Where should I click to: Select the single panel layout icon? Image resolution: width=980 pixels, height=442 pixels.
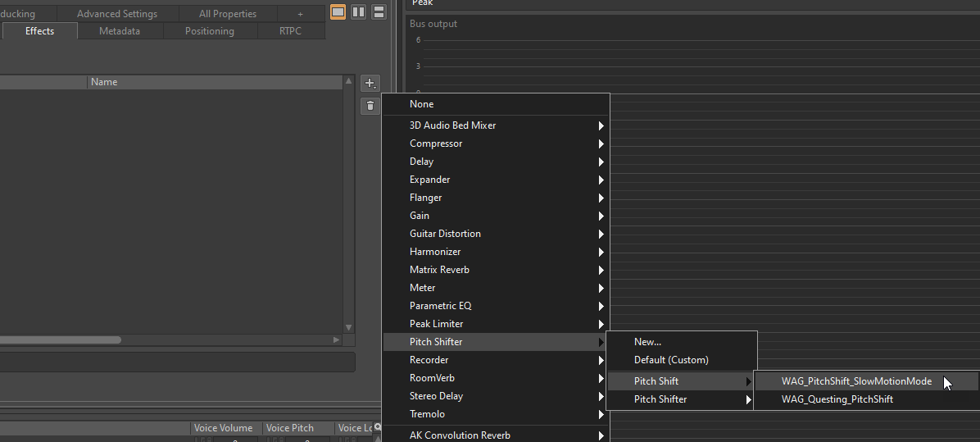pos(338,11)
